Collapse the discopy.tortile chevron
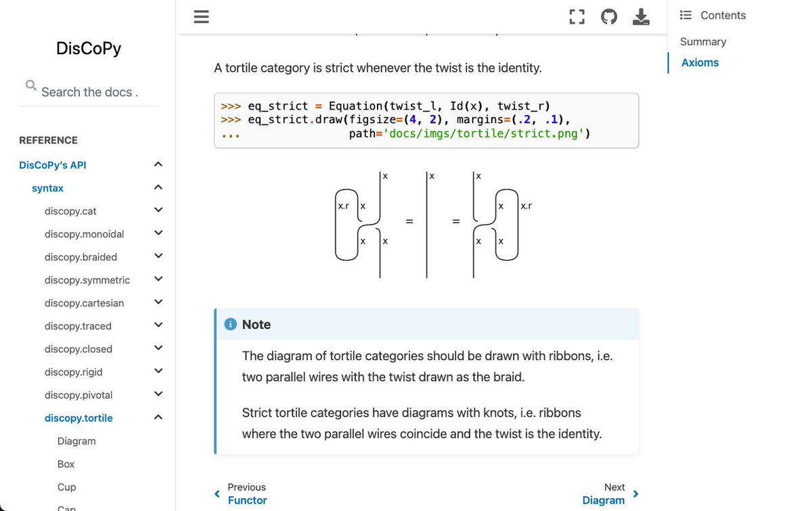 click(x=158, y=418)
